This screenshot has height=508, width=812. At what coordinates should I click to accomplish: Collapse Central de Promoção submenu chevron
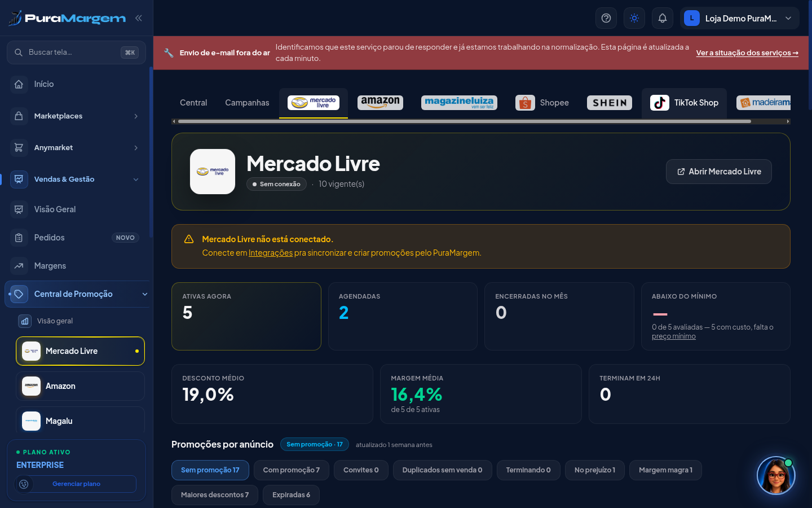[145, 294]
